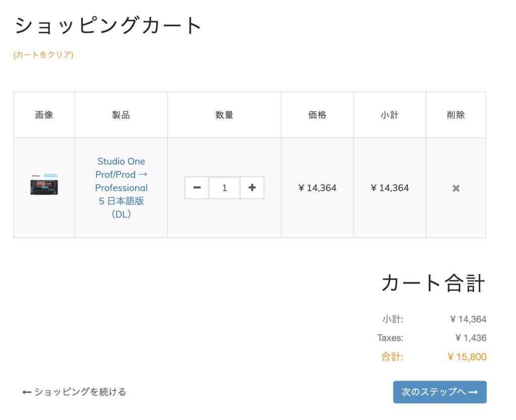Click the 数量 column header

tap(224, 115)
